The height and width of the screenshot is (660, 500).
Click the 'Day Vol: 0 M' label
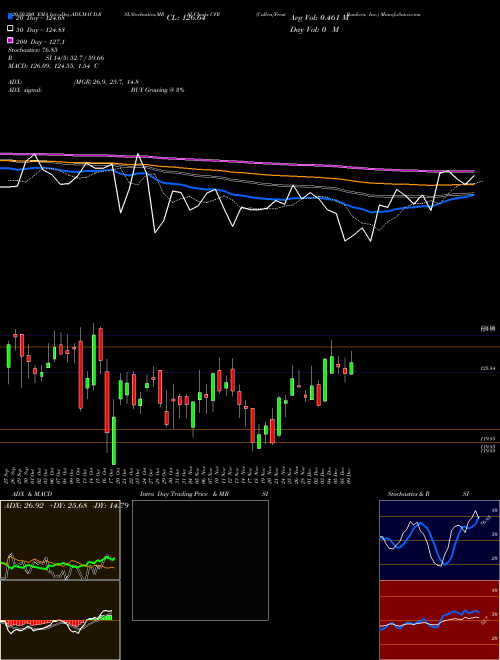point(314,29)
